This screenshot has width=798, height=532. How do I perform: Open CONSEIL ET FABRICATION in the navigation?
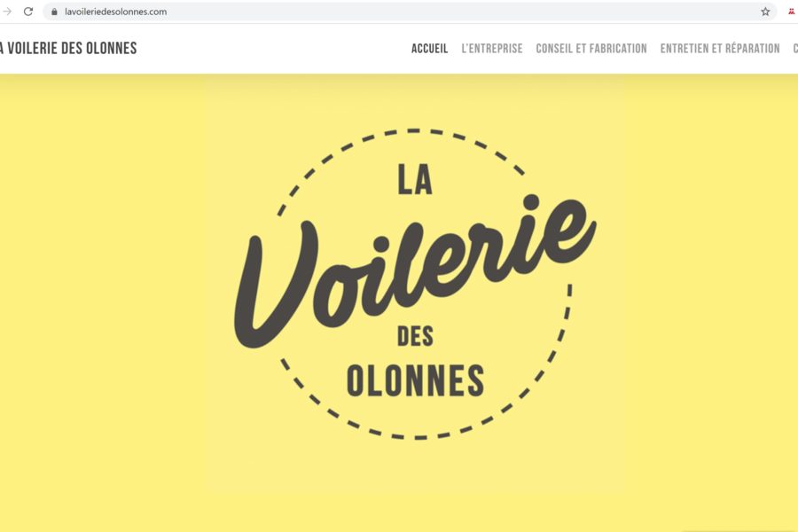(x=591, y=49)
